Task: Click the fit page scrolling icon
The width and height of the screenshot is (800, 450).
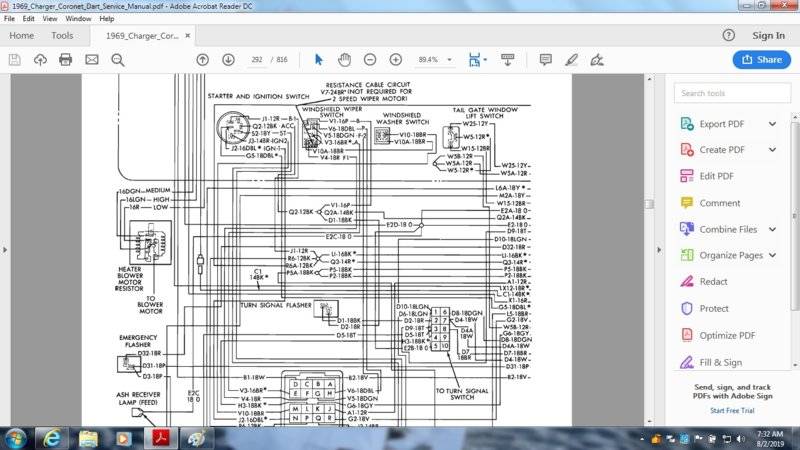Action: (474, 60)
